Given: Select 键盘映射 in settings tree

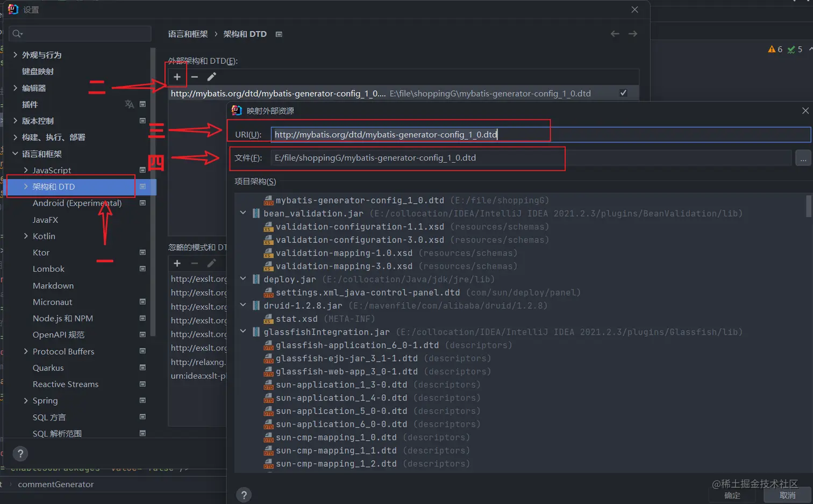Looking at the screenshot, I should (x=38, y=71).
